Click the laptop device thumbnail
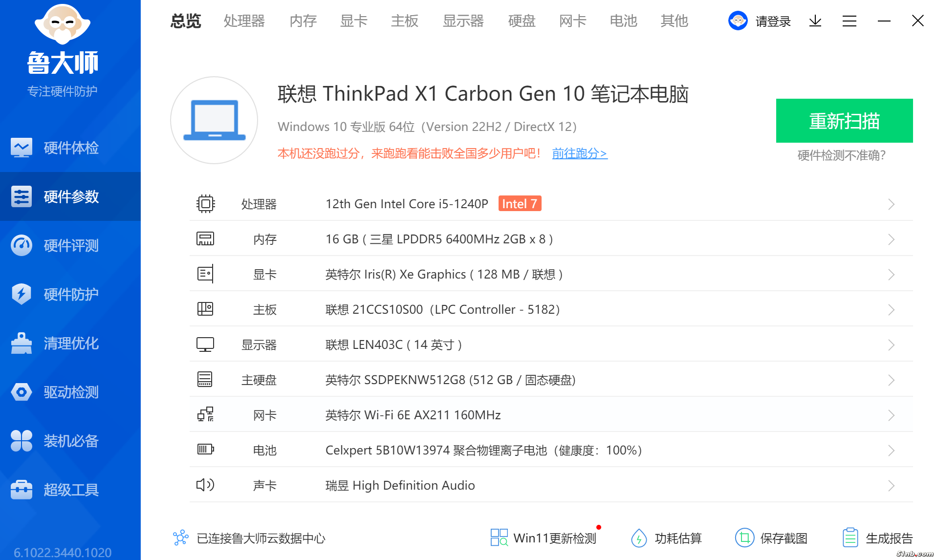Screen dimensions: 937x560 [214, 120]
